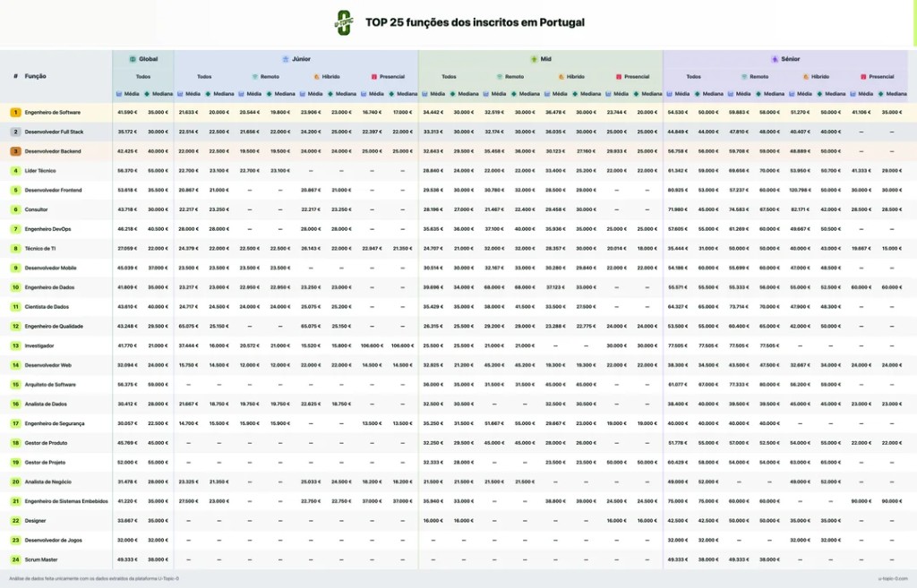This screenshot has height=588, width=917.
Task: Select the 'Desenvolvedor Full Stack' row name
Action: (55, 132)
